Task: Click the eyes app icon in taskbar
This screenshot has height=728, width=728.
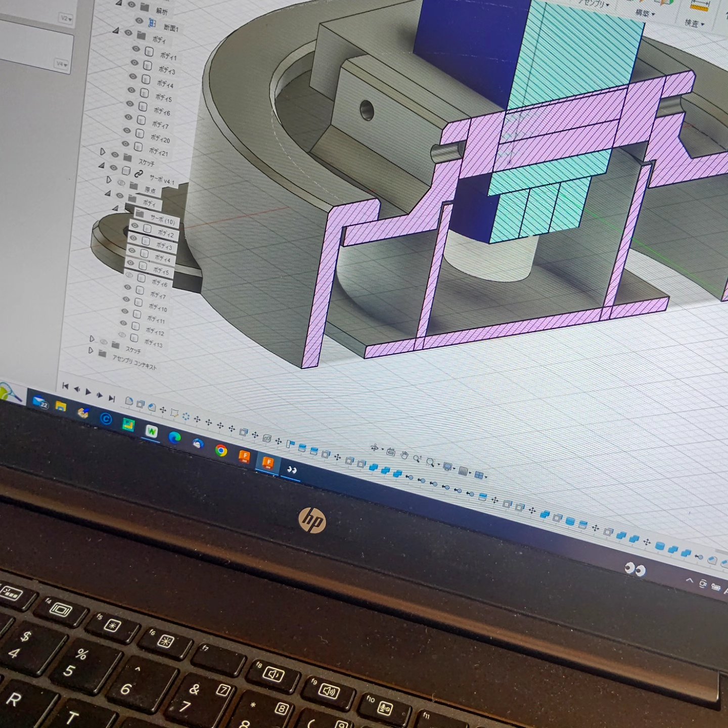Action: [291, 470]
